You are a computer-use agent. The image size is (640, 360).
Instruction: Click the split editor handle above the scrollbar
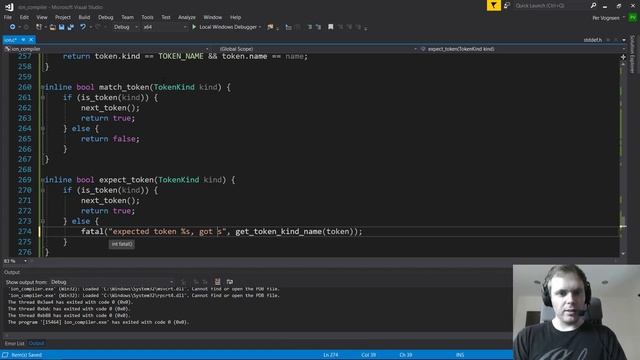(623, 57)
